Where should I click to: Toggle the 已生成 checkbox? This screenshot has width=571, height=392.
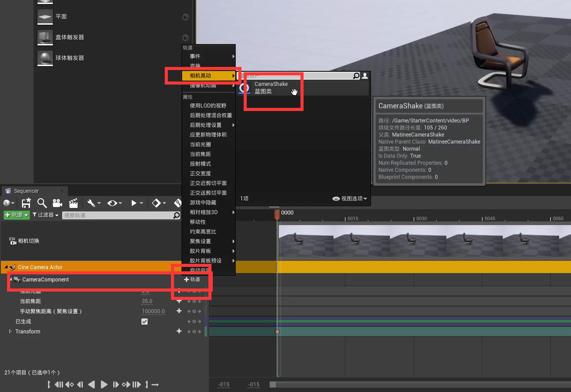point(145,322)
